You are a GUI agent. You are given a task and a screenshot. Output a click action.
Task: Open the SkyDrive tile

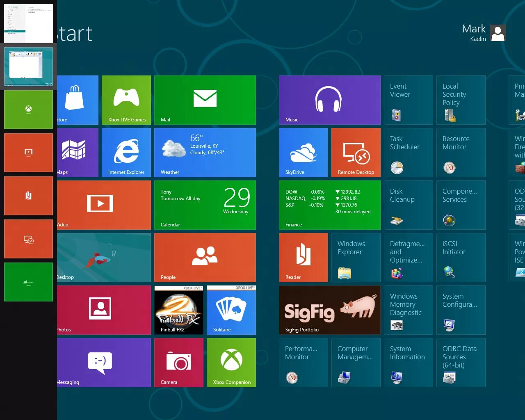coord(304,153)
